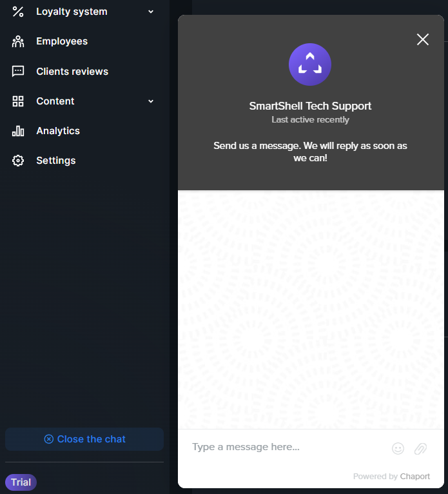The image size is (448, 494).
Task: Follow the Chaport link
Action: [414, 477]
